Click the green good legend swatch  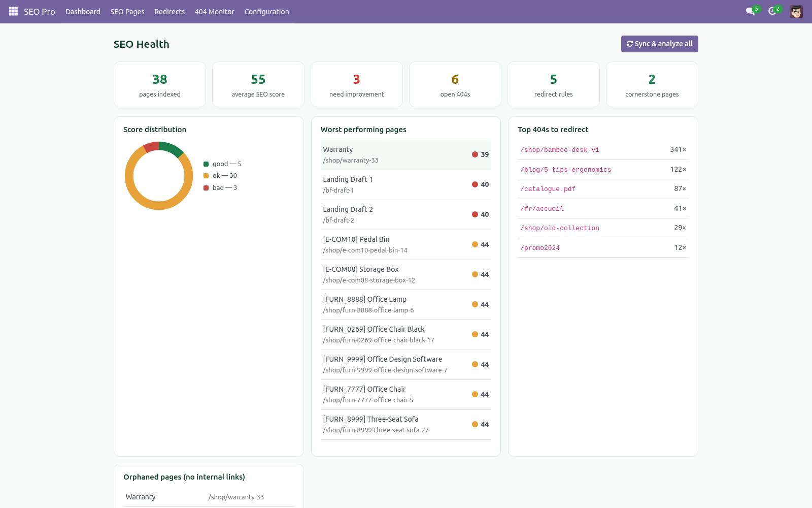pyautogui.click(x=206, y=164)
